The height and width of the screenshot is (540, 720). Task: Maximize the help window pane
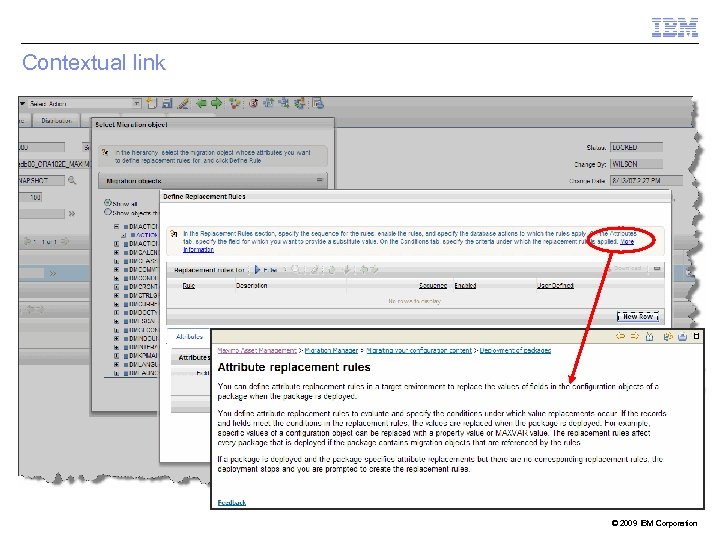point(696,337)
